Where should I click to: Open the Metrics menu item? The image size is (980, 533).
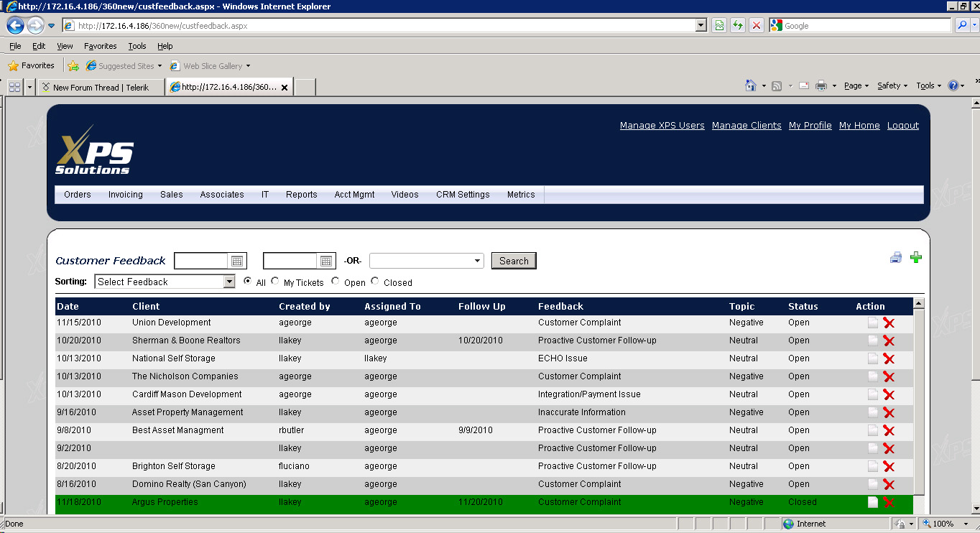point(521,195)
